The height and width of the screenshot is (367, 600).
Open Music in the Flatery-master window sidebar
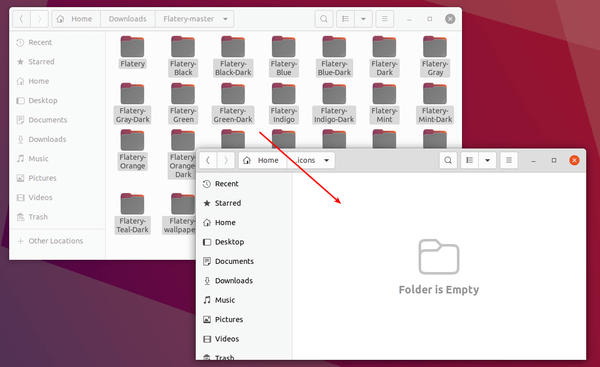click(x=57, y=159)
